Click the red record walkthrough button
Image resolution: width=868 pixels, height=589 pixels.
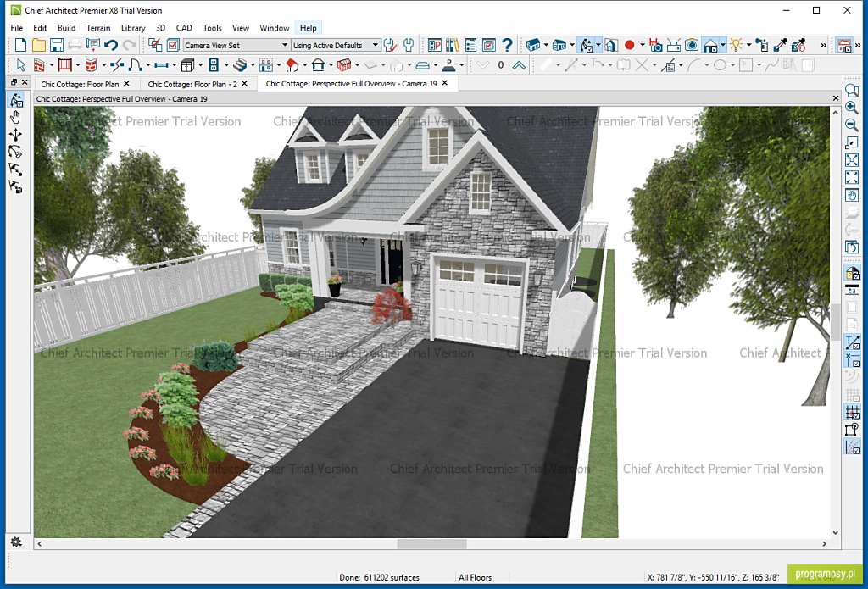[x=630, y=45]
